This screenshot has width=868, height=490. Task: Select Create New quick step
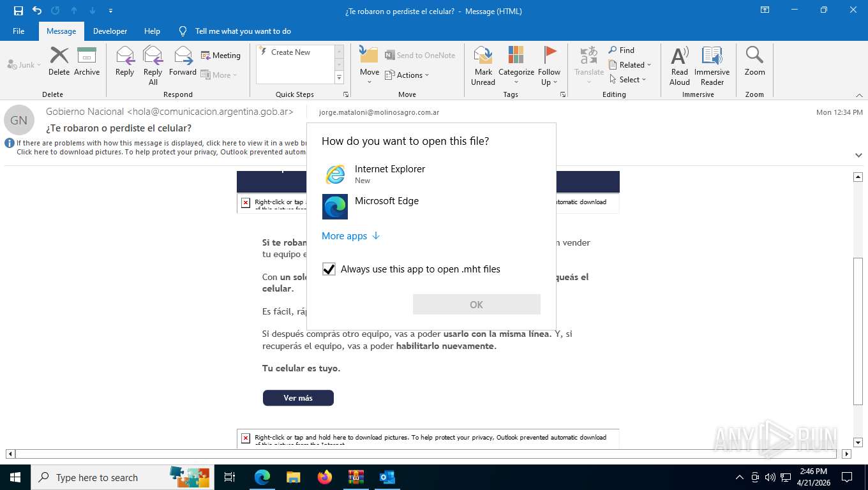click(x=296, y=52)
